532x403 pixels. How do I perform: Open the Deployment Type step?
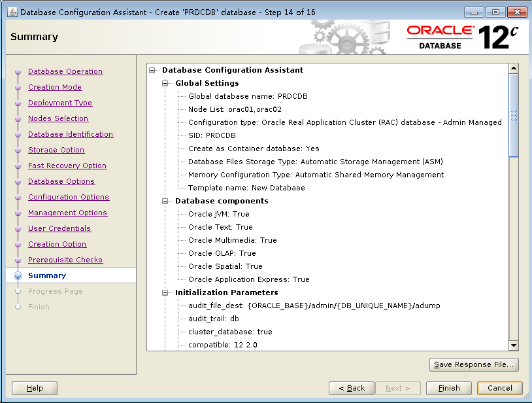pos(60,103)
